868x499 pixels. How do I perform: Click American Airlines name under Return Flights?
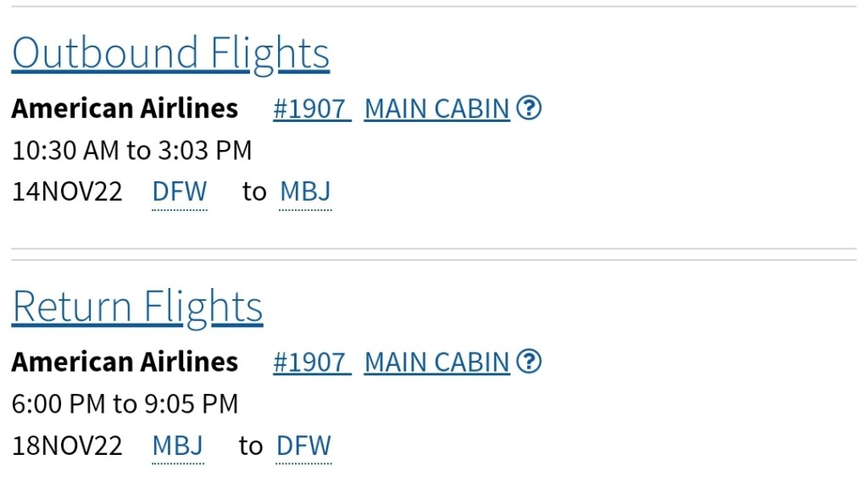(x=125, y=362)
